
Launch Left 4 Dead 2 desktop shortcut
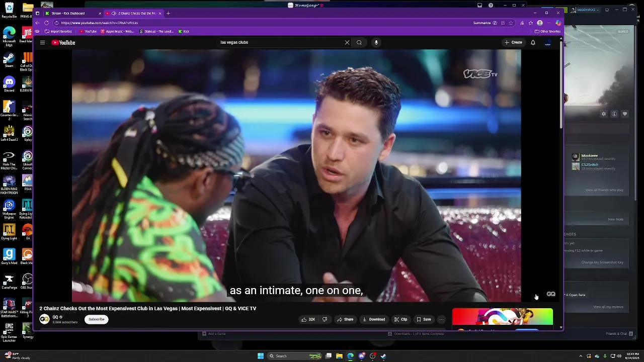pos(9,133)
